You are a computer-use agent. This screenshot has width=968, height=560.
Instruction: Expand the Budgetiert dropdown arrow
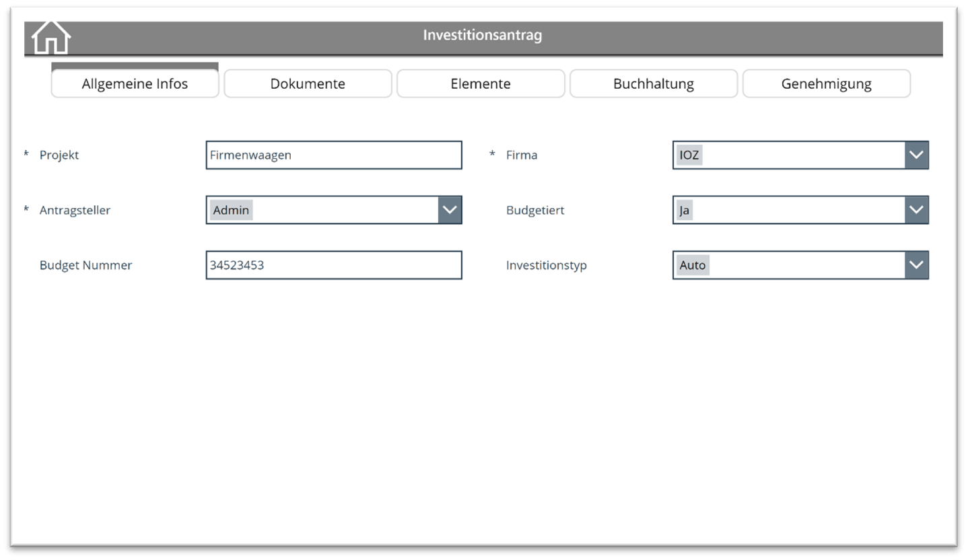click(916, 210)
